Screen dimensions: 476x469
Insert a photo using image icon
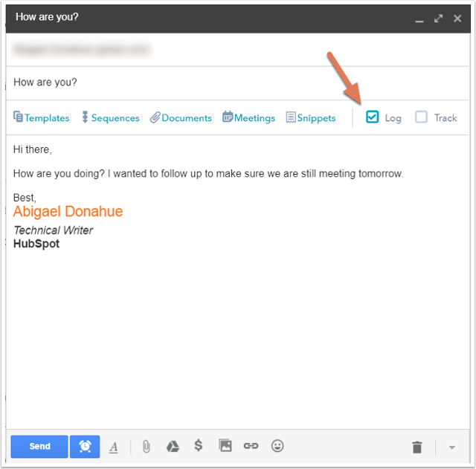pos(225,446)
